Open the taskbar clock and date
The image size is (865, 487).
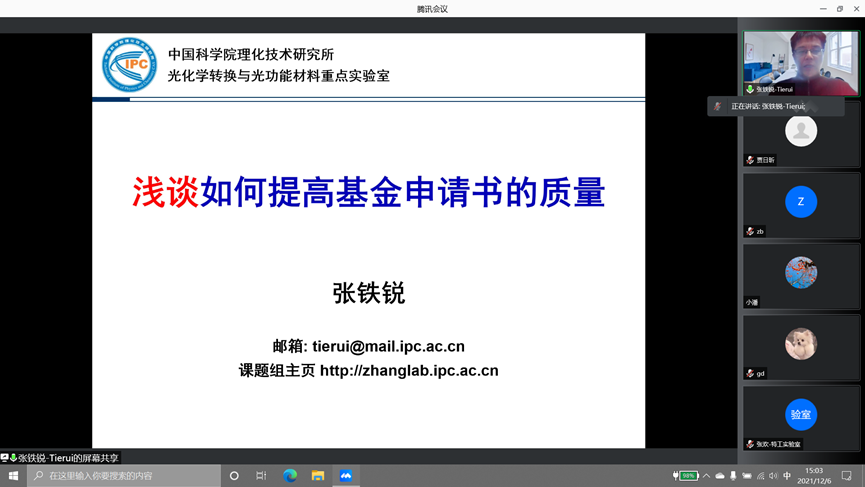tap(814, 476)
